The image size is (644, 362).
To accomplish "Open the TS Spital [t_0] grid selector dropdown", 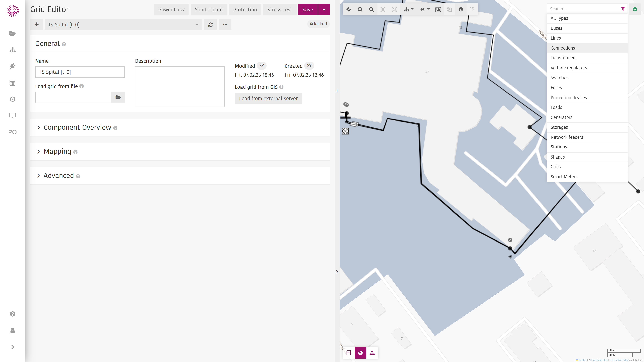I will 123,24.
